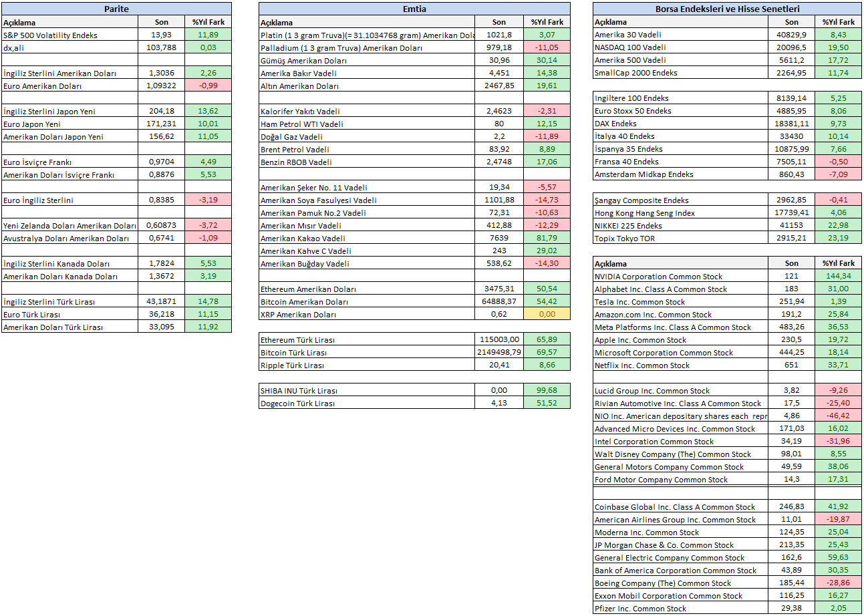Select the Palladium commodity row label

pos(367,47)
